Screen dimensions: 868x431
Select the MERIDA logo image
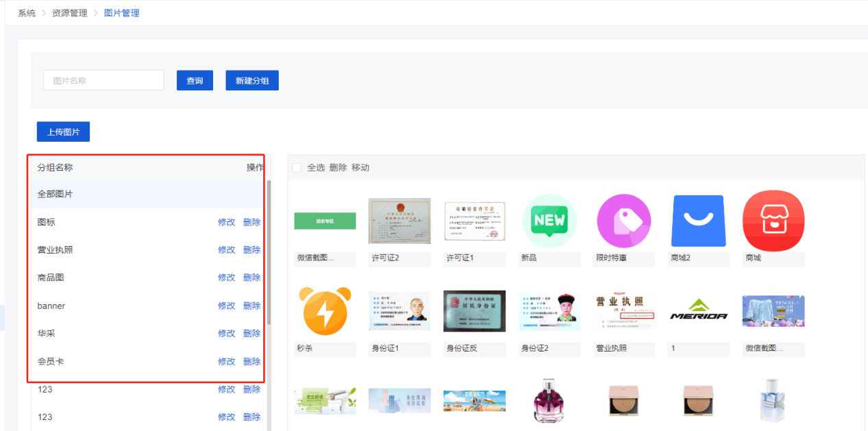[x=698, y=310]
